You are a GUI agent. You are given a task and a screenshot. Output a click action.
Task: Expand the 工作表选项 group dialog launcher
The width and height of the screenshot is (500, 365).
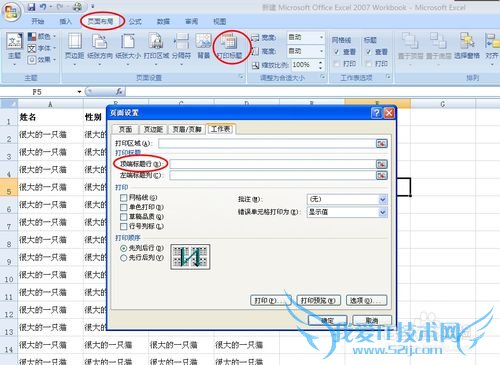[x=388, y=77]
